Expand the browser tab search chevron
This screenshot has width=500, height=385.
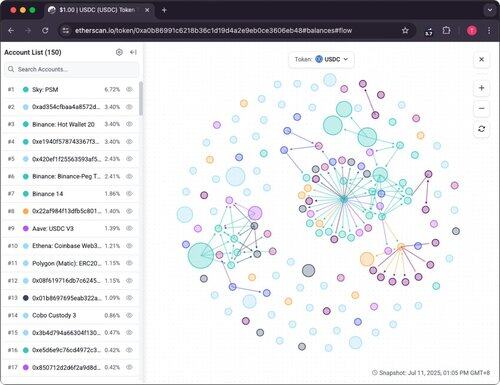490,10
